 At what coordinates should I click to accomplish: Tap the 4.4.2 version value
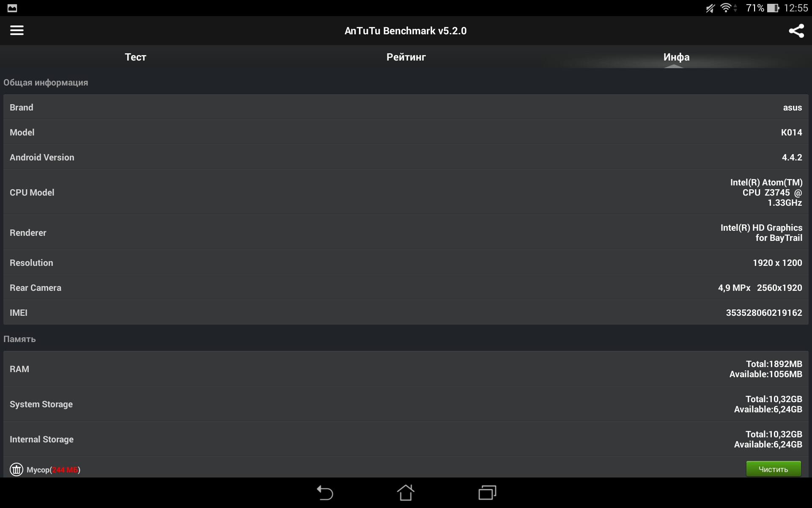click(792, 157)
